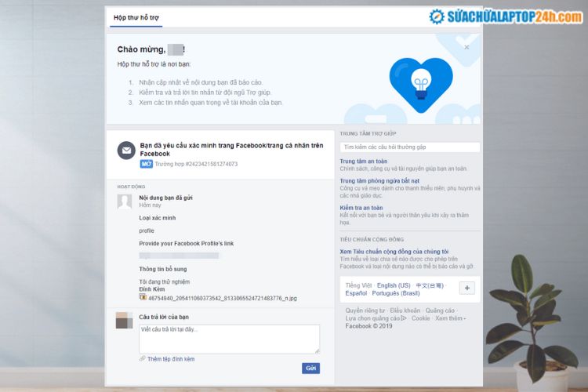Click the MỞ status badge
This screenshot has width=588, height=392.
coord(147,164)
